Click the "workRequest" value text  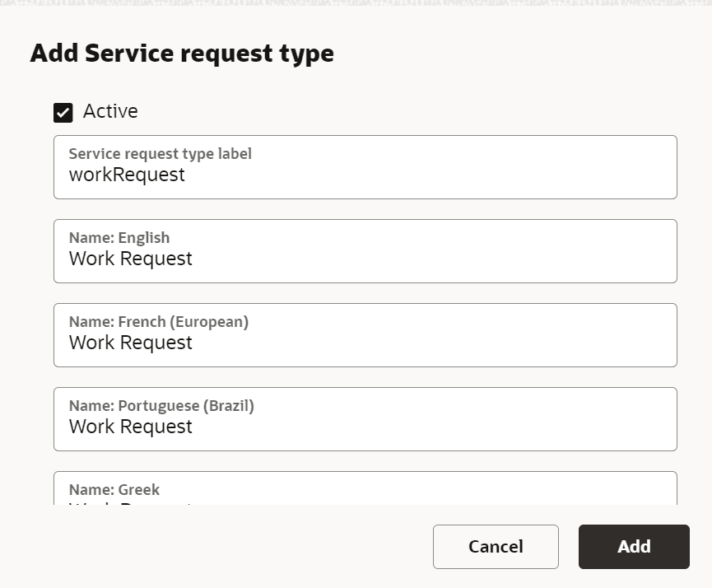tap(127, 175)
